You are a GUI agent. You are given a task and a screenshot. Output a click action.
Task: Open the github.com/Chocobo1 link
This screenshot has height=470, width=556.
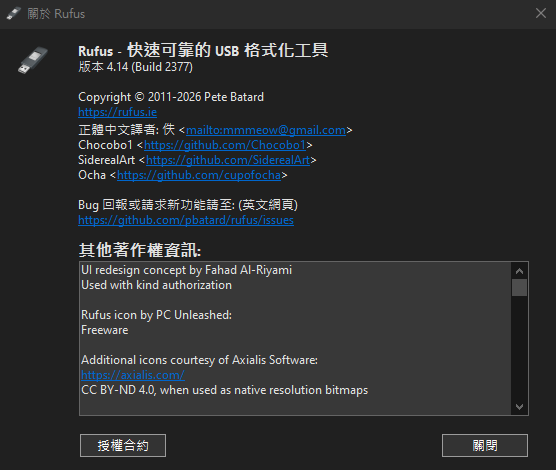(225, 145)
